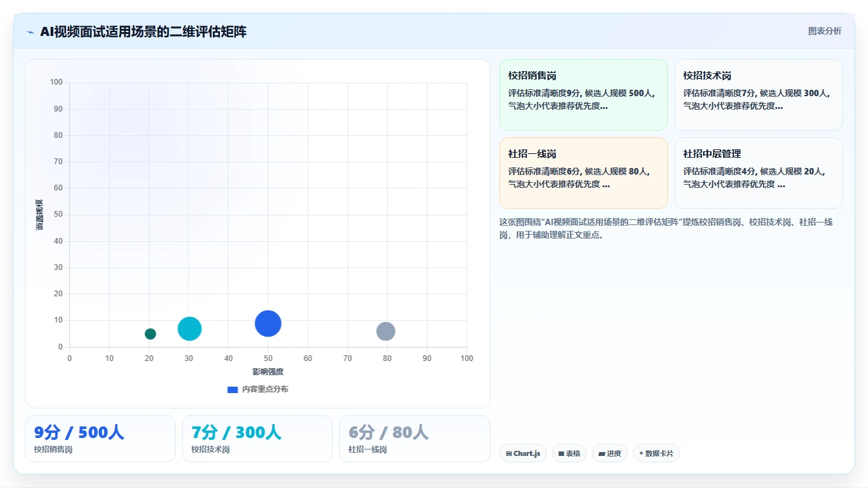Image resolution: width=868 pixels, height=488 pixels.
Task: Click the 内容重点分布 legend label
Action: [x=265, y=389]
